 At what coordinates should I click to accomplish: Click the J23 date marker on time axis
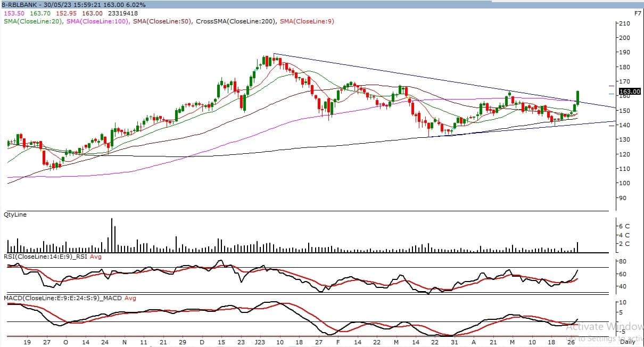261,343
